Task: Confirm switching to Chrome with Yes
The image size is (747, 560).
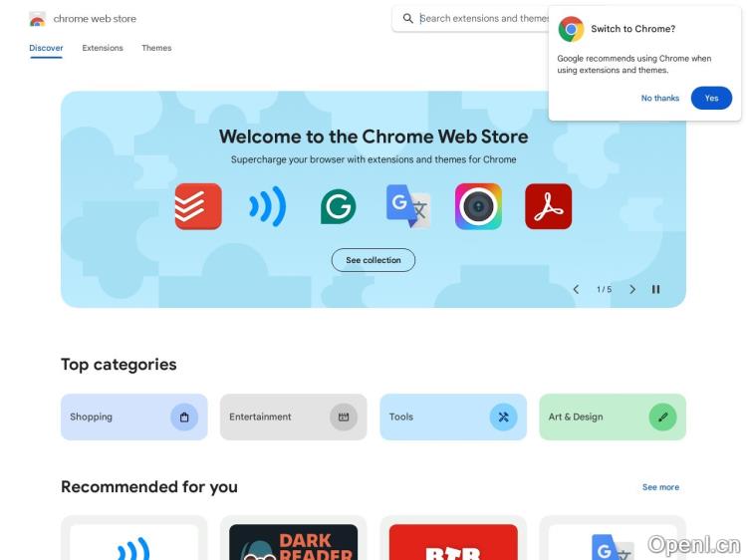Action: [711, 98]
